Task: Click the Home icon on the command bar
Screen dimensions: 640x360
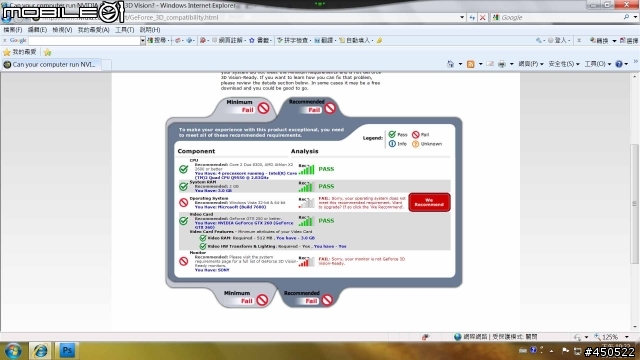Action: [x=450, y=64]
